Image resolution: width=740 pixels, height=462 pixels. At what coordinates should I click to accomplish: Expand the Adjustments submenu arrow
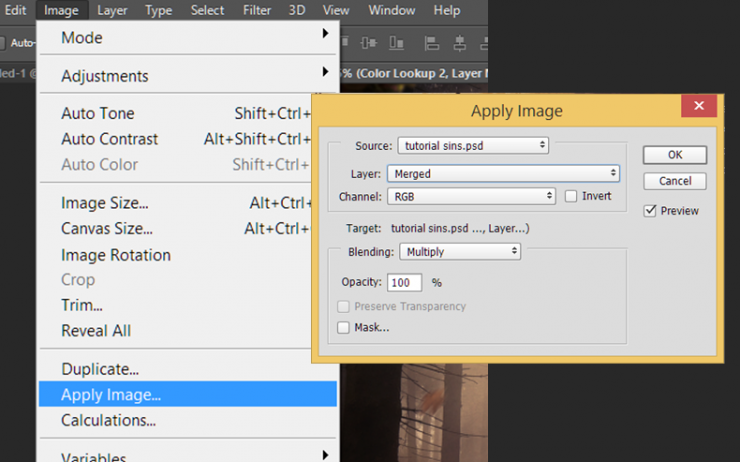(x=325, y=72)
